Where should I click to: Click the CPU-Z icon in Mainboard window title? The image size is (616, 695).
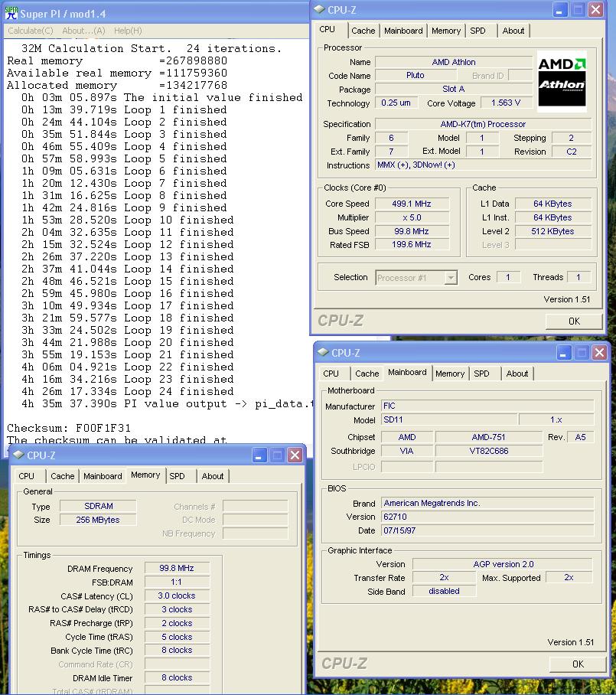pos(323,352)
